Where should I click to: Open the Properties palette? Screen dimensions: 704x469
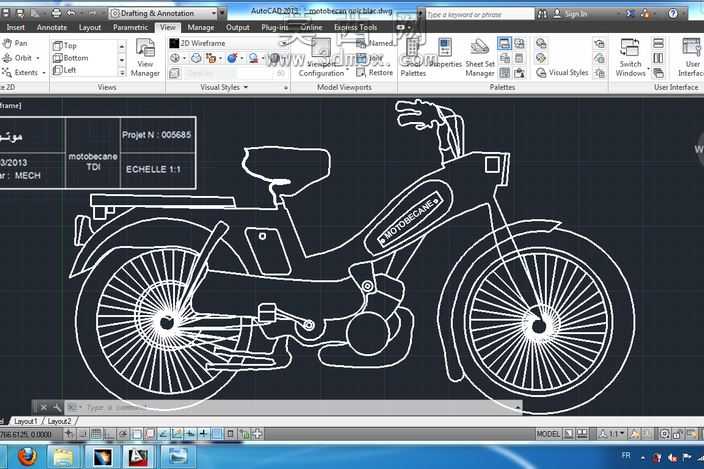pyautogui.click(x=445, y=54)
